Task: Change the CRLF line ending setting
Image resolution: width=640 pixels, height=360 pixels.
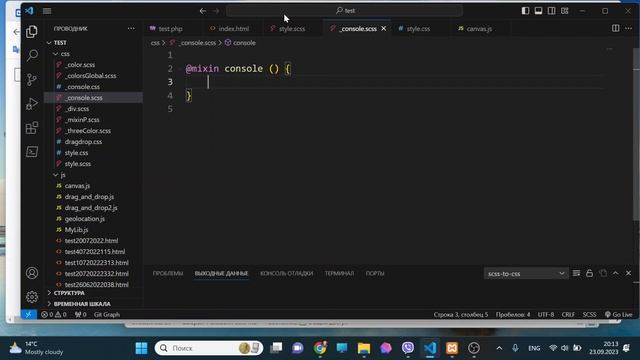Action: (568, 315)
